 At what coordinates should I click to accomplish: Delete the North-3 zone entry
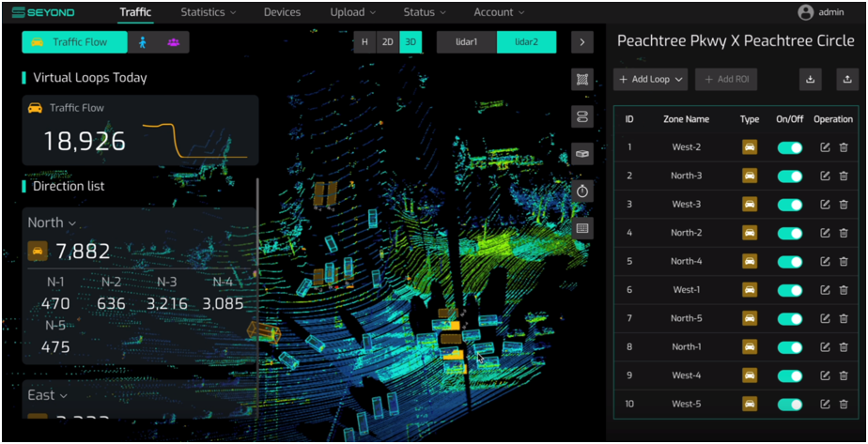(x=844, y=176)
